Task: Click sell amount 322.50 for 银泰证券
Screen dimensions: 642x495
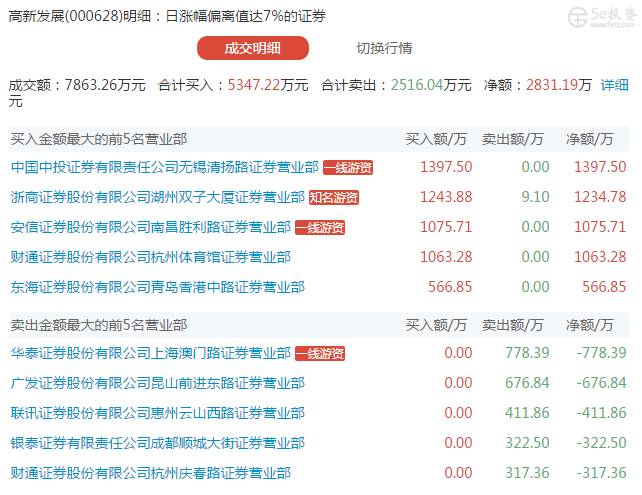Action: (527, 443)
